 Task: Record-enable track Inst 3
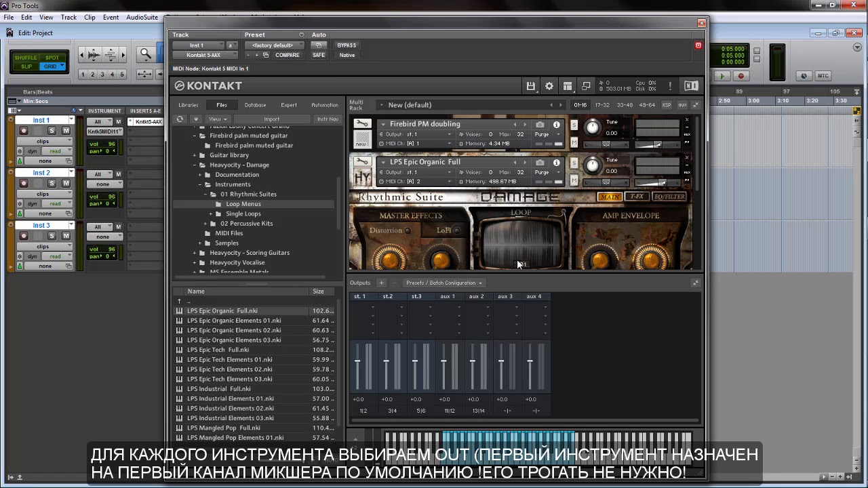click(x=24, y=236)
